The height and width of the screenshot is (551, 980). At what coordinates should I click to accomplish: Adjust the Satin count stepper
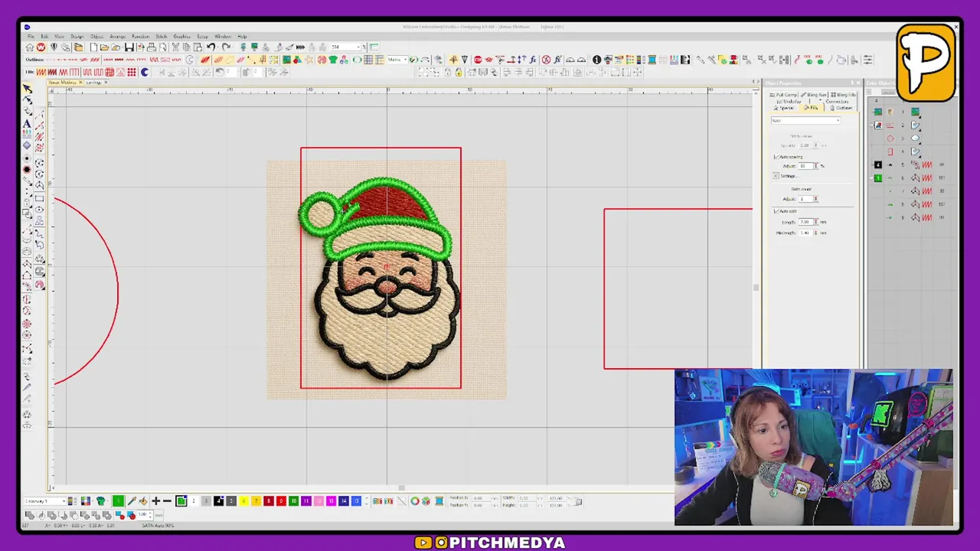816,199
